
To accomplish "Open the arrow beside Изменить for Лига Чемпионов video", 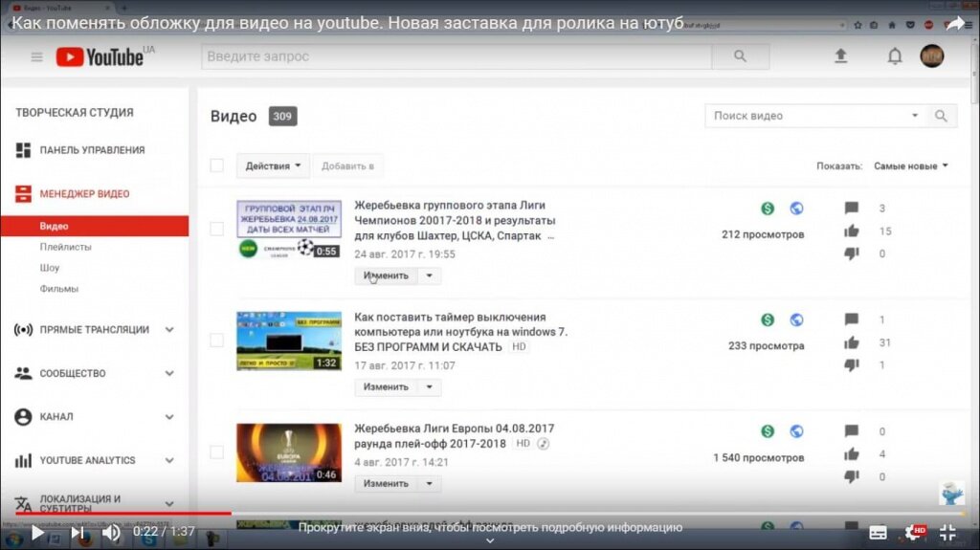I will coord(430,275).
